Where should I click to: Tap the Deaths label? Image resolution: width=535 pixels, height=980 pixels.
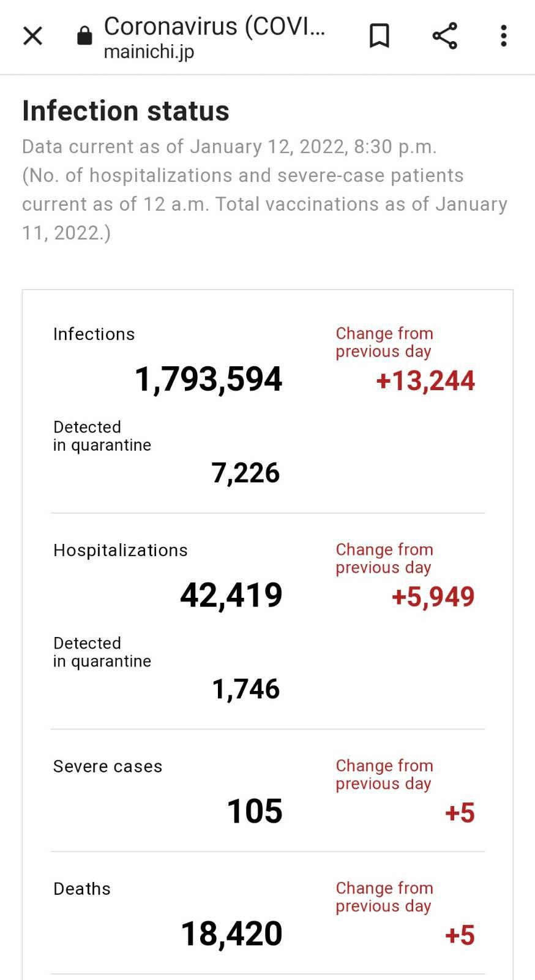coord(82,889)
